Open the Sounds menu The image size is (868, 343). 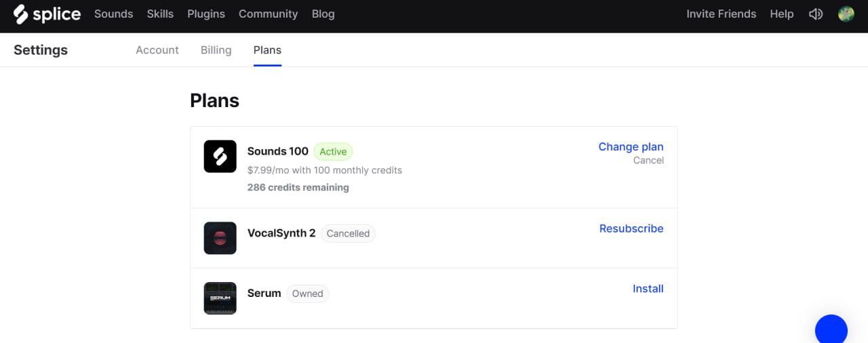pos(114,14)
